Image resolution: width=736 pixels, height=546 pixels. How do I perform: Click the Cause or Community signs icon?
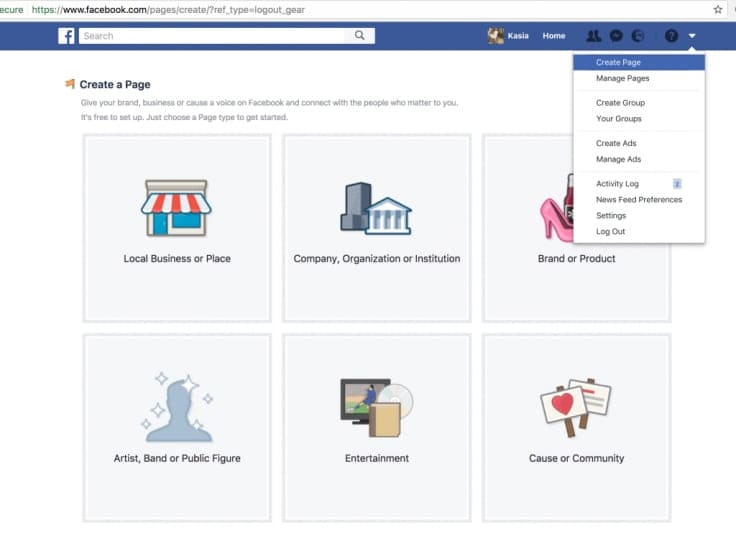tap(576, 408)
